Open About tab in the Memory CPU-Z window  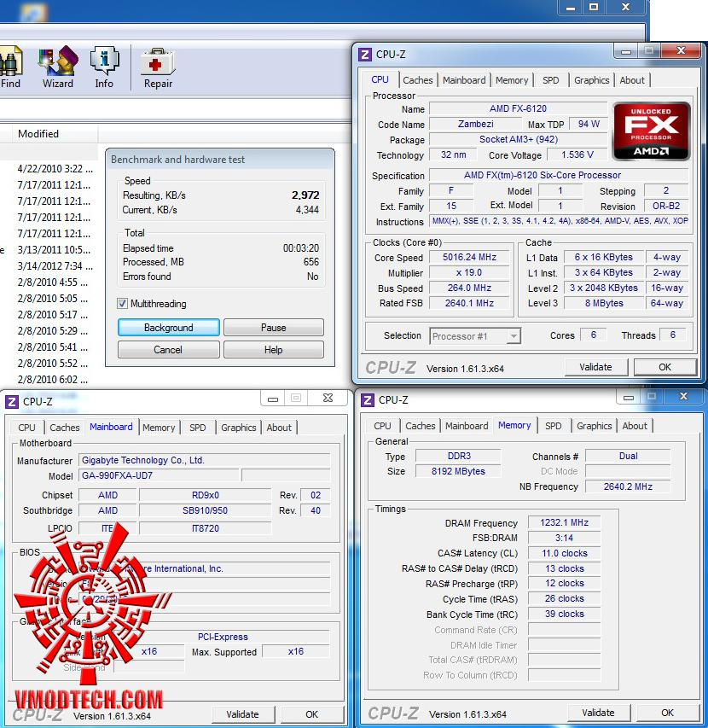pyautogui.click(x=635, y=426)
